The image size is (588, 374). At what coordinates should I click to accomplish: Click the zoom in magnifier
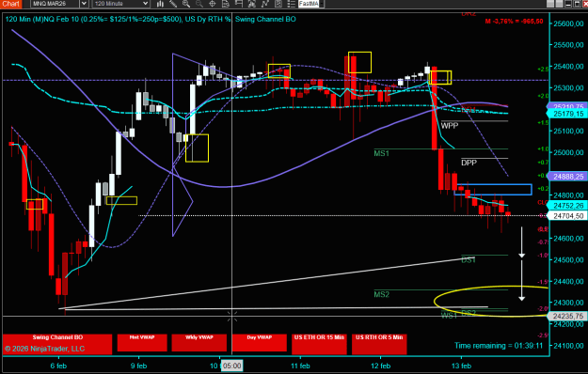pyautogui.click(x=186, y=4)
